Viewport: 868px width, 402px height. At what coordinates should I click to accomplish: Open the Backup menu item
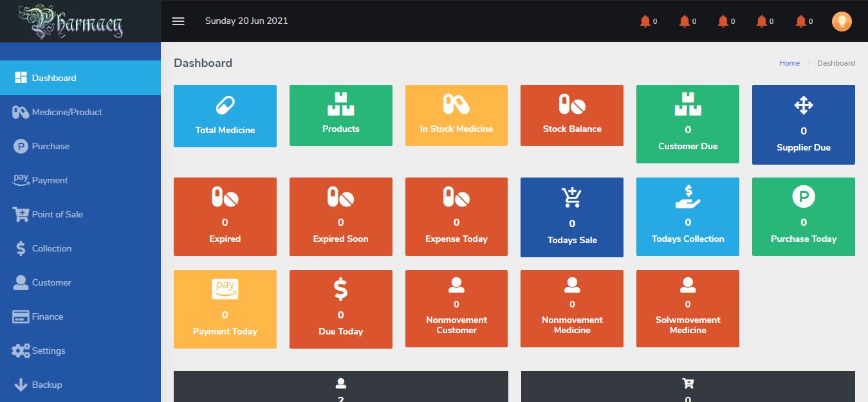pos(80,385)
